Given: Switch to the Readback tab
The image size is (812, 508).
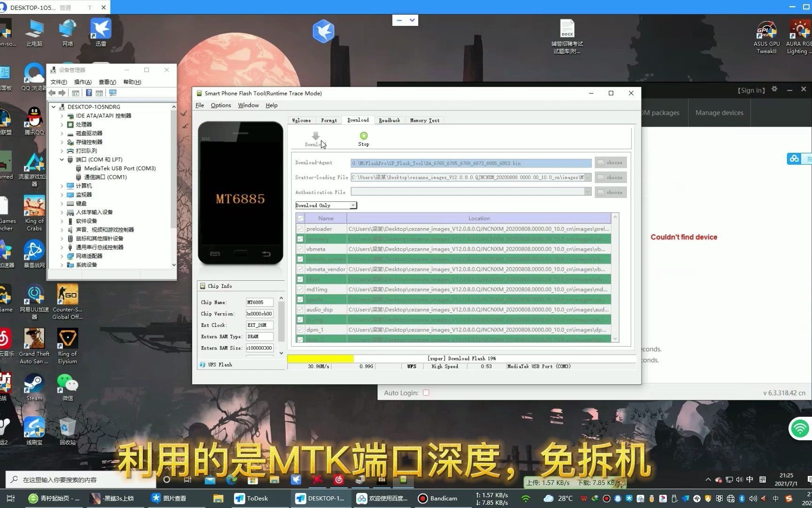Looking at the screenshot, I should click(x=390, y=120).
